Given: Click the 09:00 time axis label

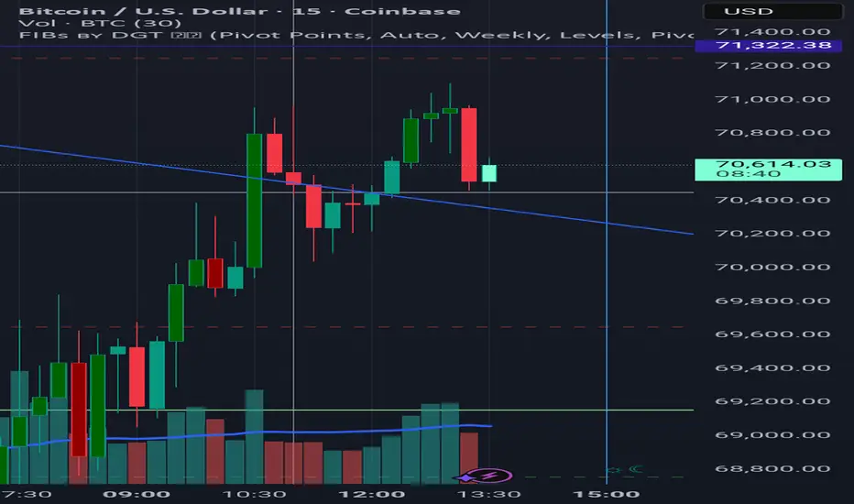Looking at the screenshot, I should pos(137,494).
